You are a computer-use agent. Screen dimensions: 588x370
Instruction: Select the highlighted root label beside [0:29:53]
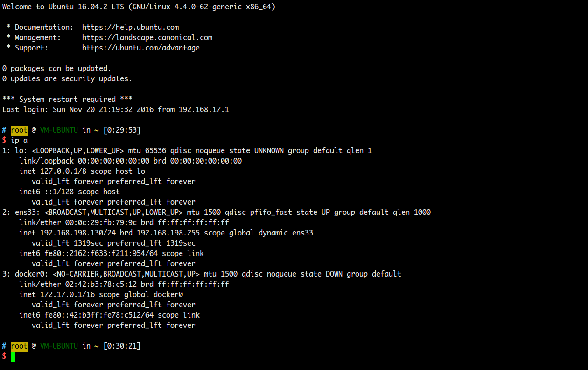coord(19,130)
